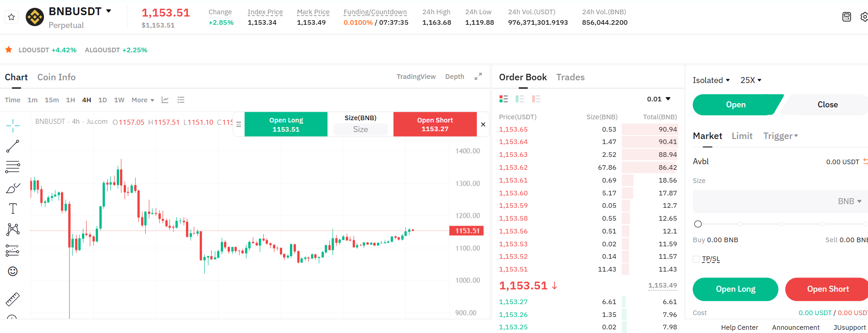
Task: Open the Isolated margin mode dropdown
Action: pos(711,80)
